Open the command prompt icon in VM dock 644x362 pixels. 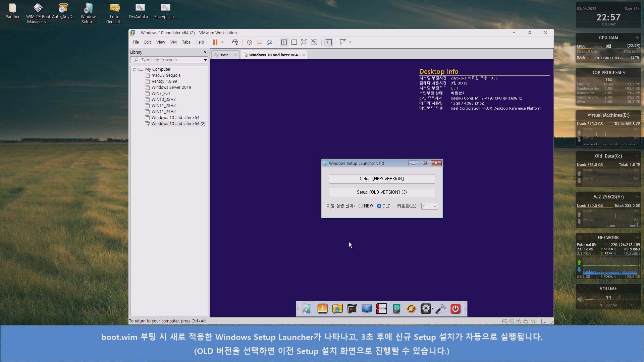pyautogui.click(x=352, y=309)
